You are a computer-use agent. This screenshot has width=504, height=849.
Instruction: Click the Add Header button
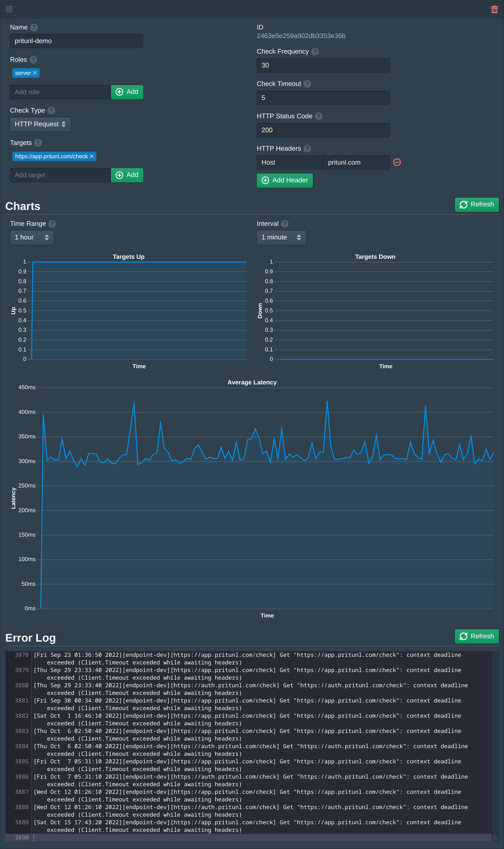pyautogui.click(x=285, y=180)
